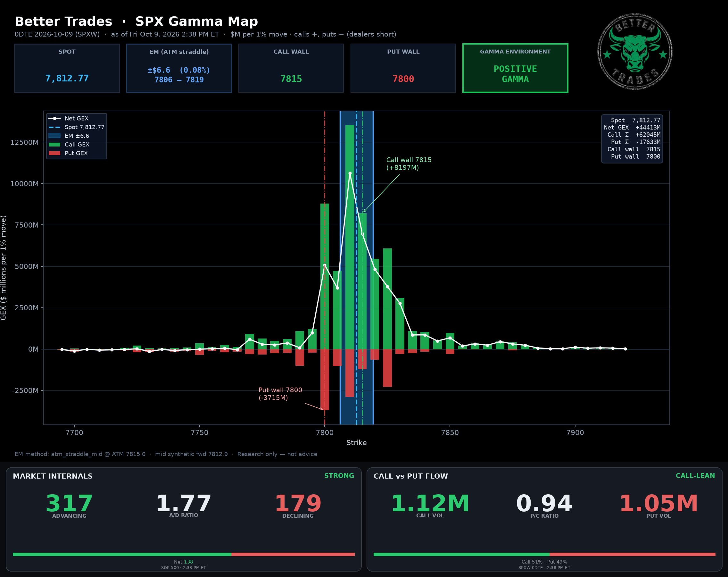Select the SPOT 7,812.77 card
The height and width of the screenshot is (577, 728).
pos(67,68)
